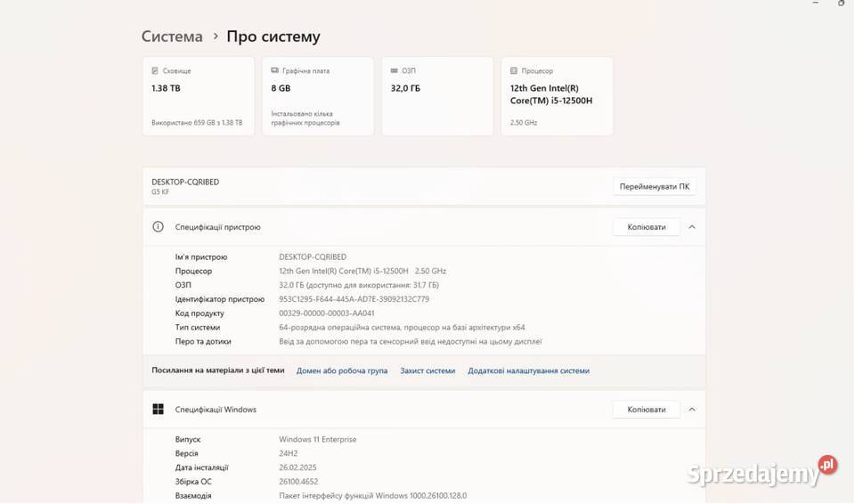855x504 pixels.
Task: Select the device ID 953C1295-F644-445A value
Action: pos(354,299)
